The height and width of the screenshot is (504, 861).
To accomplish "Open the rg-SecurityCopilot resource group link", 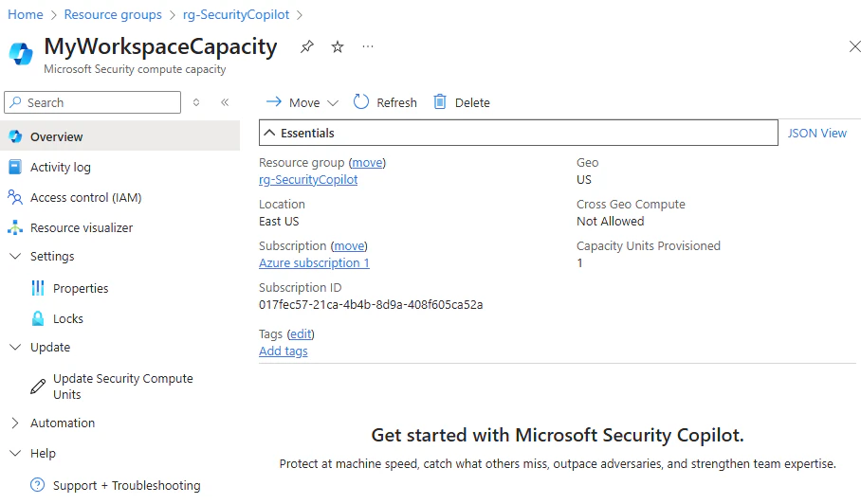I will 308,179.
